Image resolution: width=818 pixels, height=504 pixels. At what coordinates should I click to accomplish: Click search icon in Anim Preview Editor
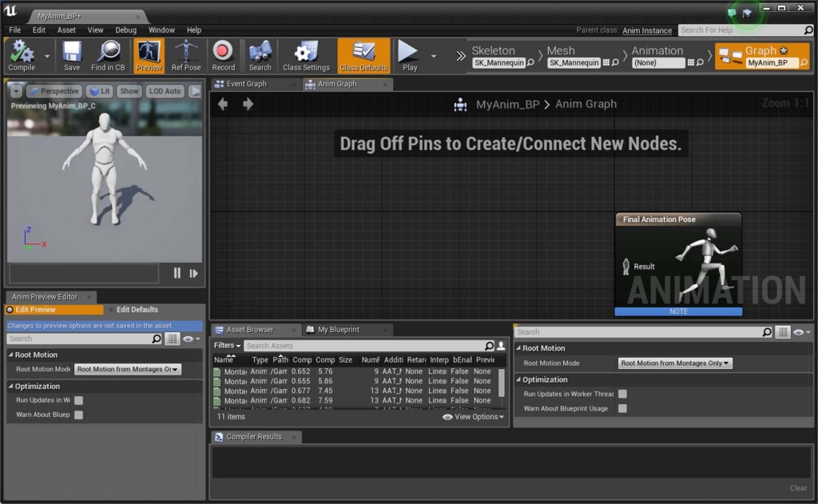click(x=156, y=339)
